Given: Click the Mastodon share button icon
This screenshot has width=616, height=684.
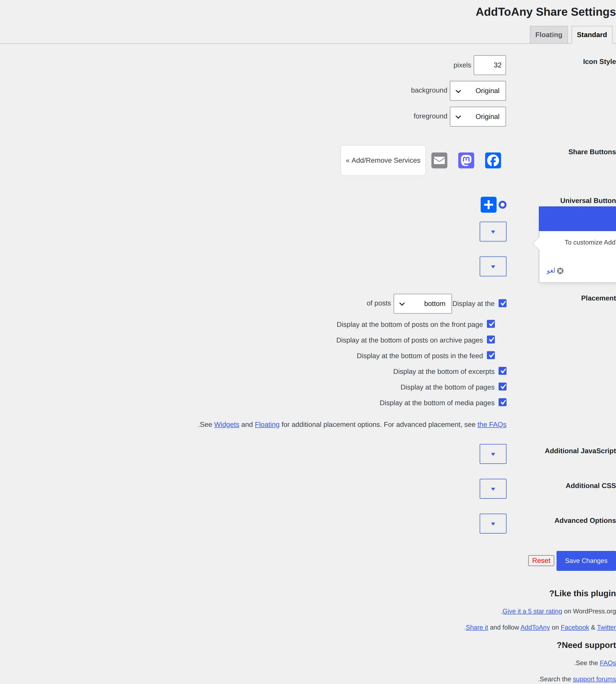Looking at the screenshot, I should 466,160.
